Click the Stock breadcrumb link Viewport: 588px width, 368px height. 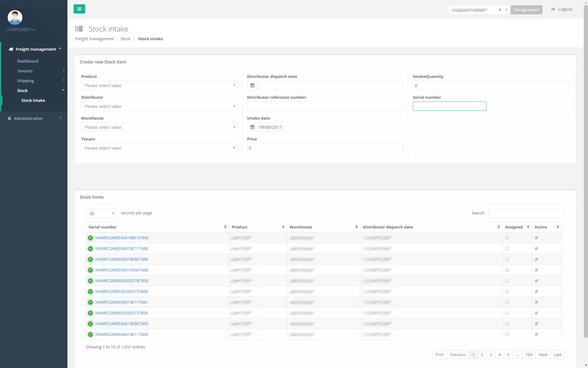125,39
